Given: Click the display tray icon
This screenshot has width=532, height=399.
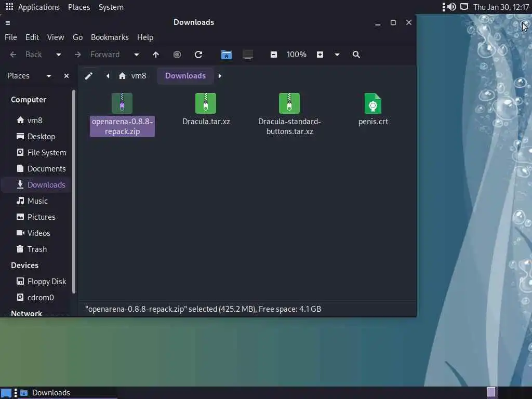Looking at the screenshot, I should [464, 7].
